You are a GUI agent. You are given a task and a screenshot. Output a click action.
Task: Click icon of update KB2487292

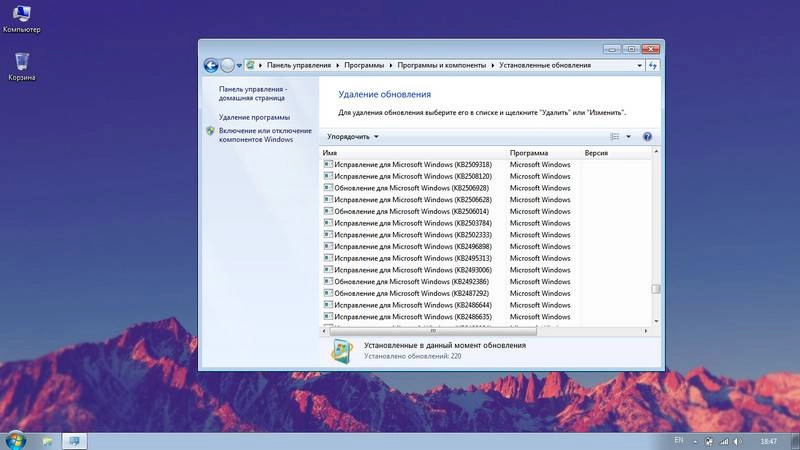[328, 293]
